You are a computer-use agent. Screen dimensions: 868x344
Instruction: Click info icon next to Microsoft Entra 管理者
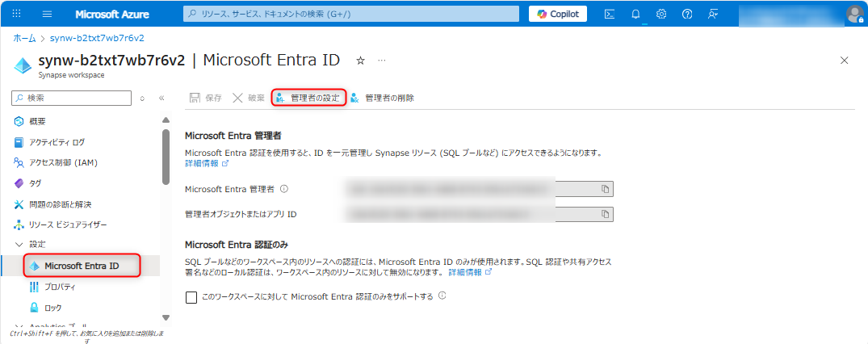pyautogui.click(x=284, y=189)
